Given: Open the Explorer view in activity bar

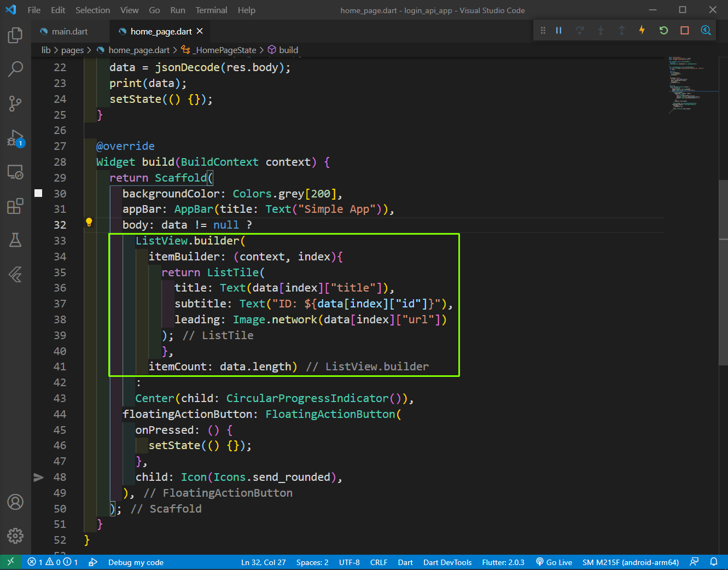Looking at the screenshot, I should 15,36.
